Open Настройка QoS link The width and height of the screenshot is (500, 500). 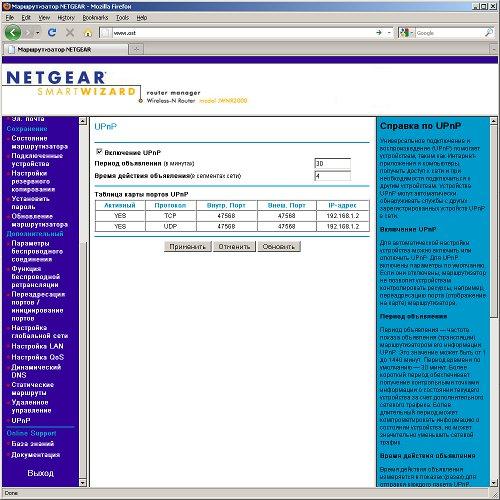coord(37,357)
